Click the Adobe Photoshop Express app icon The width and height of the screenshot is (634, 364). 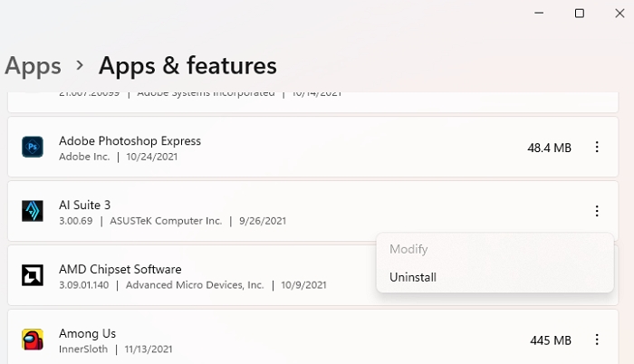click(33, 147)
